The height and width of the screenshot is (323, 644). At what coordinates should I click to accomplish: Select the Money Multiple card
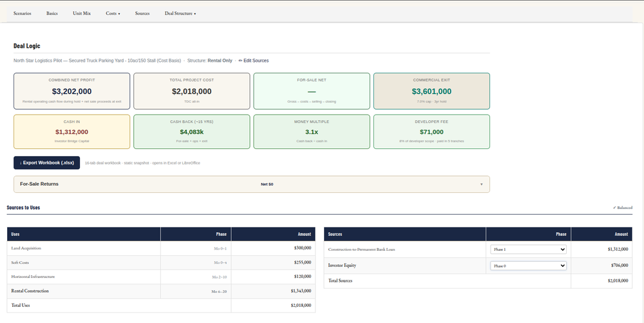point(312,132)
